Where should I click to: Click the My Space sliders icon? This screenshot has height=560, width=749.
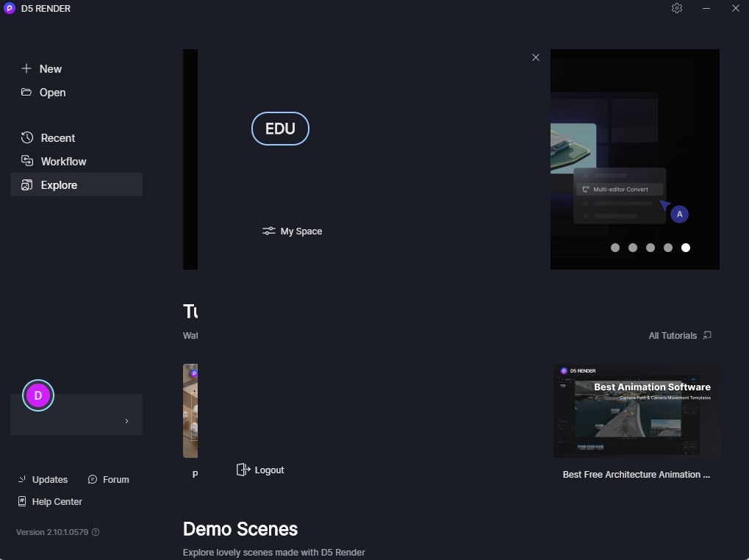tap(269, 231)
